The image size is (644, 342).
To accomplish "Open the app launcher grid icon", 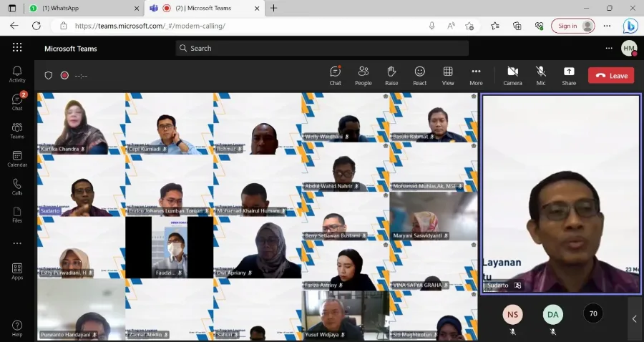I will point(17,48).
